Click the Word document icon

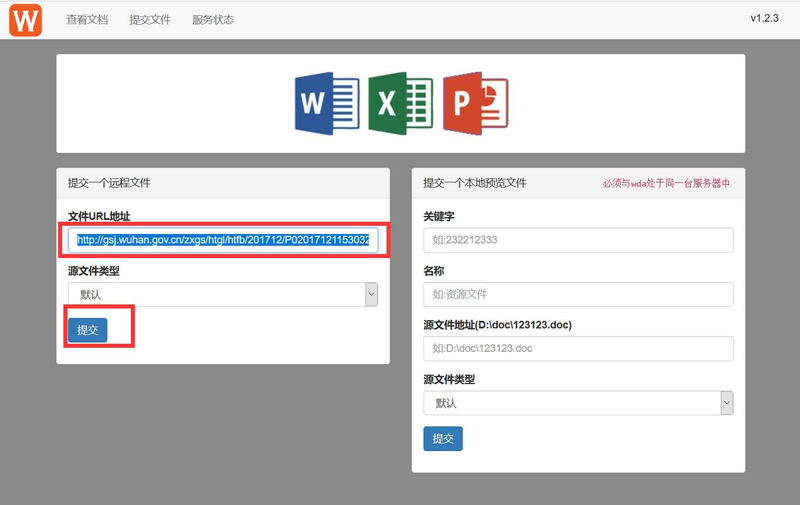[327, 104]
